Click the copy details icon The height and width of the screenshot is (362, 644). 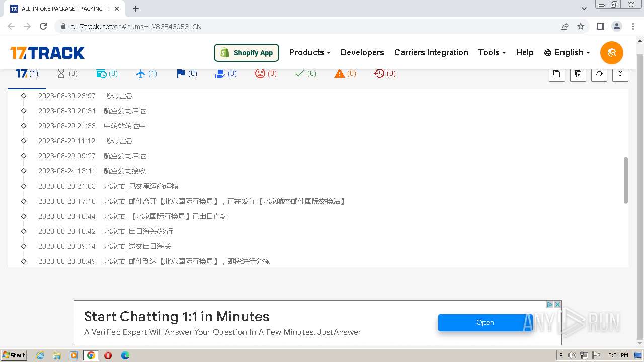point(578,74)
